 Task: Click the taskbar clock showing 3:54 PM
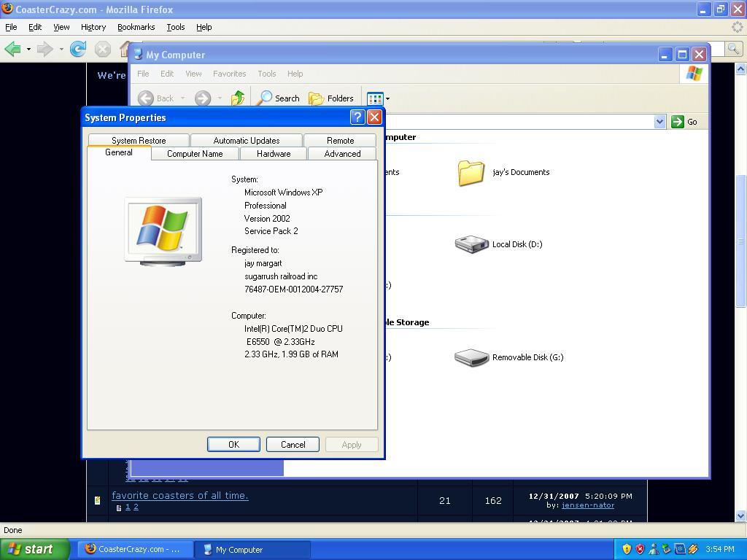click(x=720, y=549)
